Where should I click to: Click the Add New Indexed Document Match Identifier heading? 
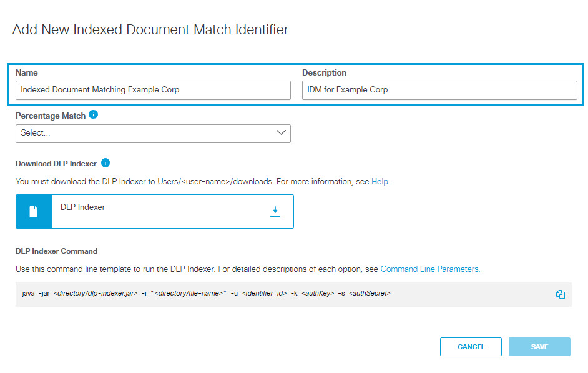[150, 29]
